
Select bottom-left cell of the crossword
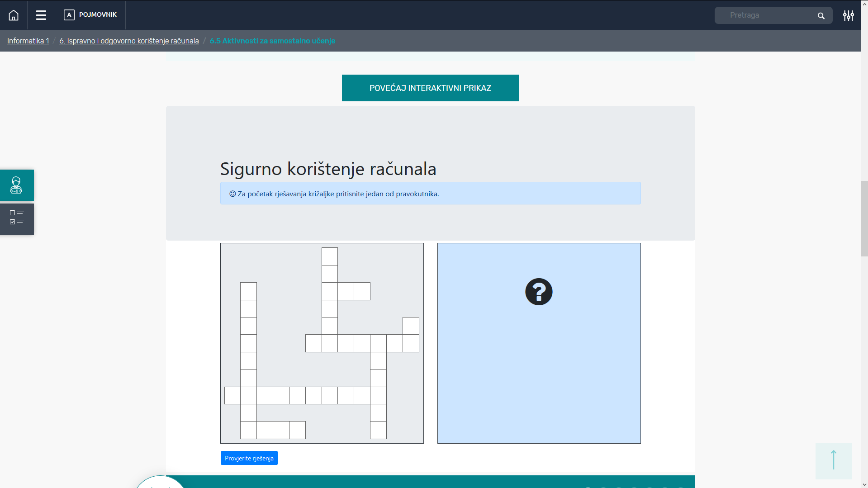248,430
